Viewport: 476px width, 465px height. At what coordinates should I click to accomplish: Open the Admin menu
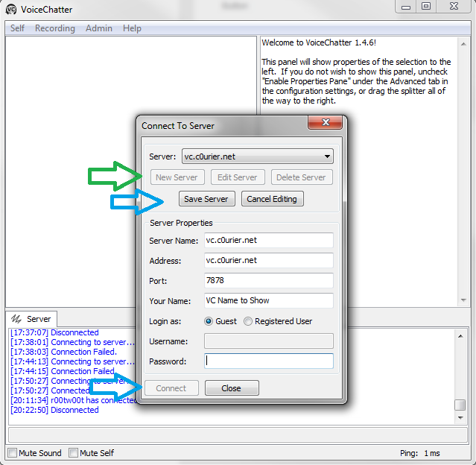(x=99, y=28)
